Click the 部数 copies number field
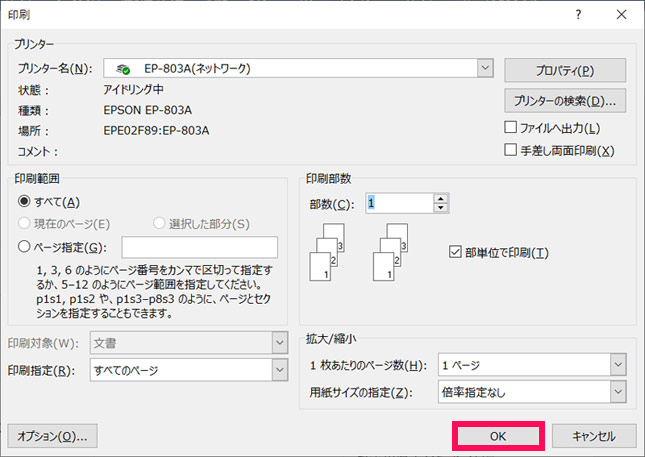This screenshot has height=457, width=645. coord(398,203)
